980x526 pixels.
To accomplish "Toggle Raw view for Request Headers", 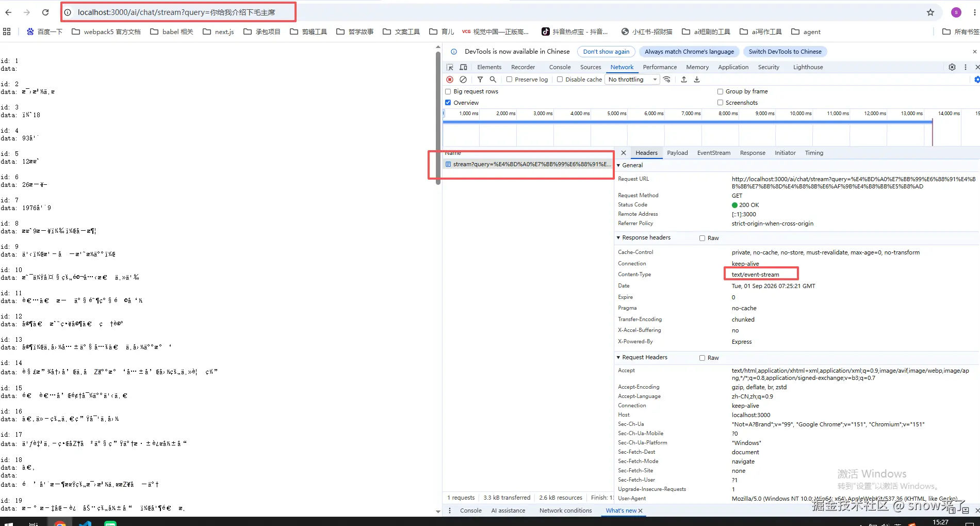I will 702,358.
